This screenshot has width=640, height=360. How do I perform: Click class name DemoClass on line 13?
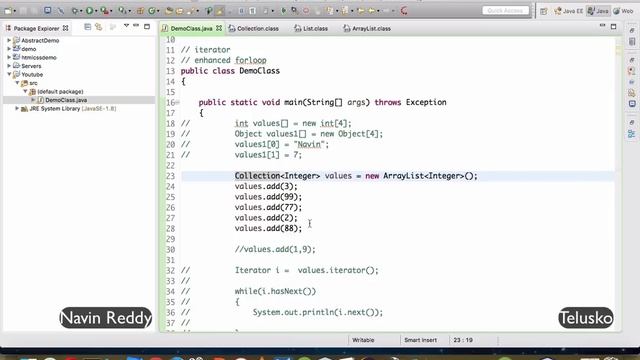260,71
